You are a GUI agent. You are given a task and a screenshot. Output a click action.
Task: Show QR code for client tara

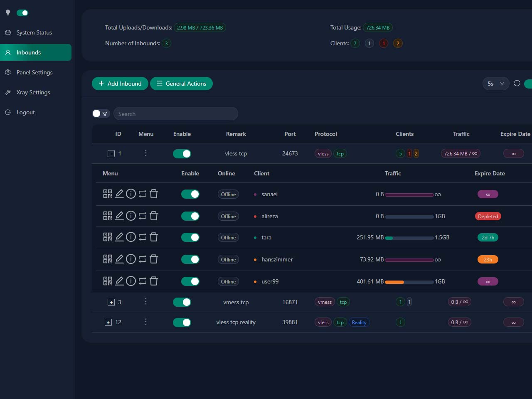(108, 237)
